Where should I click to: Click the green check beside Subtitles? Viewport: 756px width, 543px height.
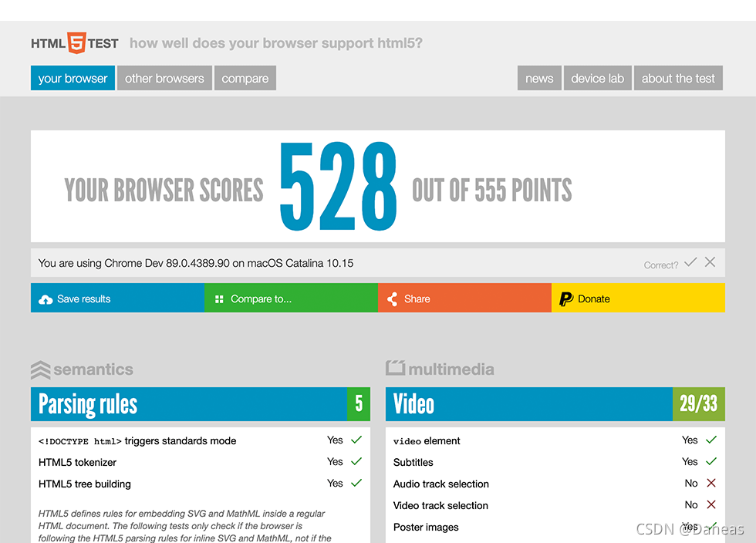point(711,461)
